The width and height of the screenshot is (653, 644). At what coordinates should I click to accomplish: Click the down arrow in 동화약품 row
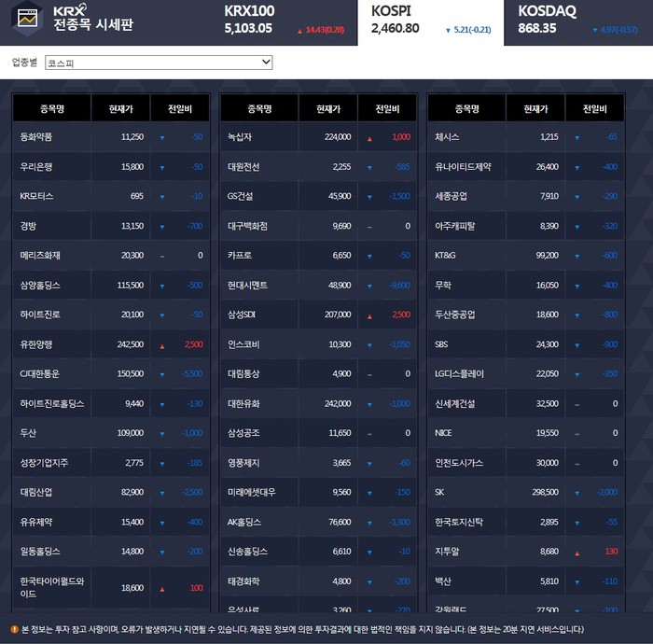(x=162, y=138)
